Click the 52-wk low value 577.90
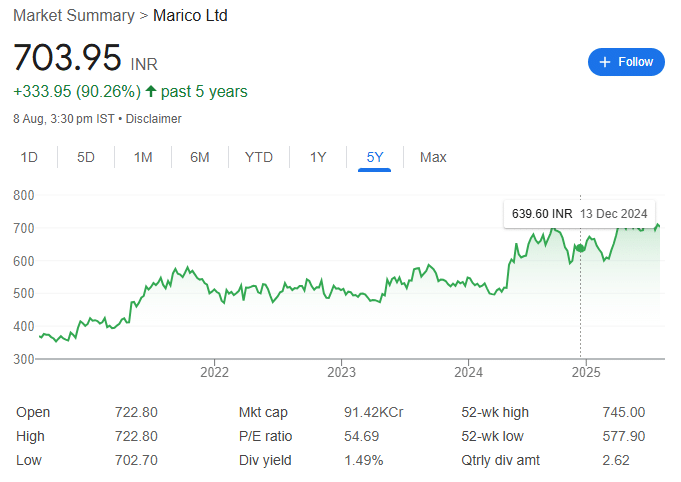 (x=624, y=436)
